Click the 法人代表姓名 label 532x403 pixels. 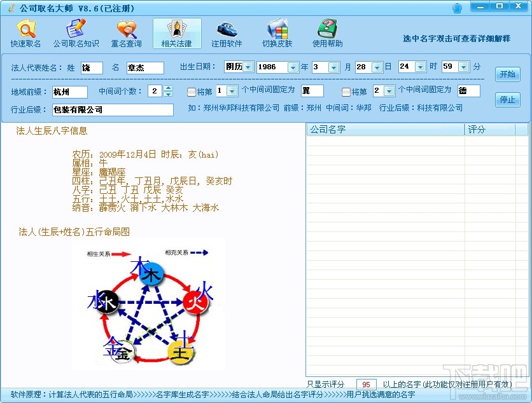pos(36,68)
